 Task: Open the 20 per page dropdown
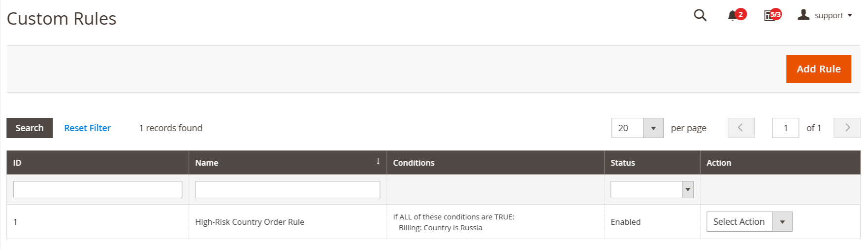637,128
